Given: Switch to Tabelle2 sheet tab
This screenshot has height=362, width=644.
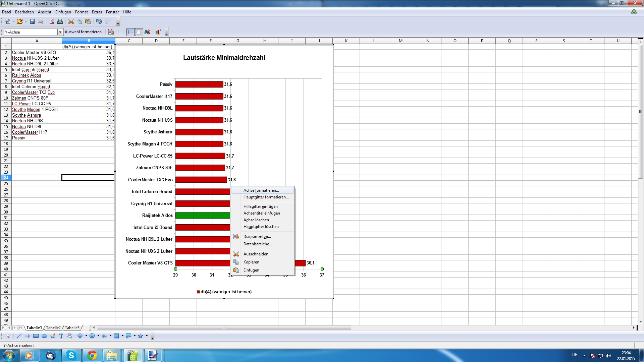Looking at the screenshot, I should [x=53, y=328].
